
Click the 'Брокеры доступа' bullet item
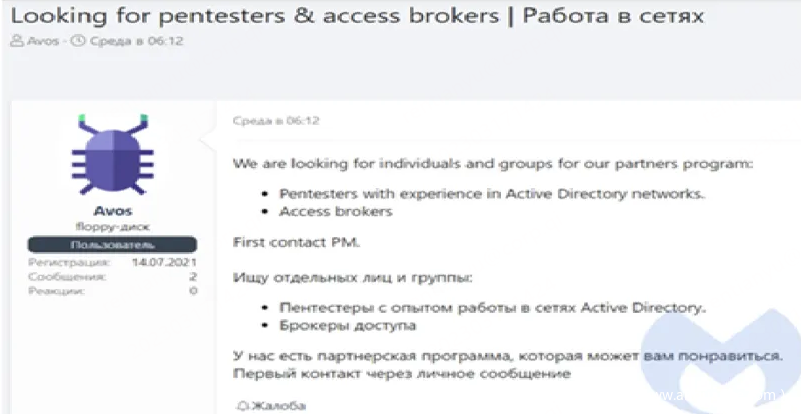[347, 325]
